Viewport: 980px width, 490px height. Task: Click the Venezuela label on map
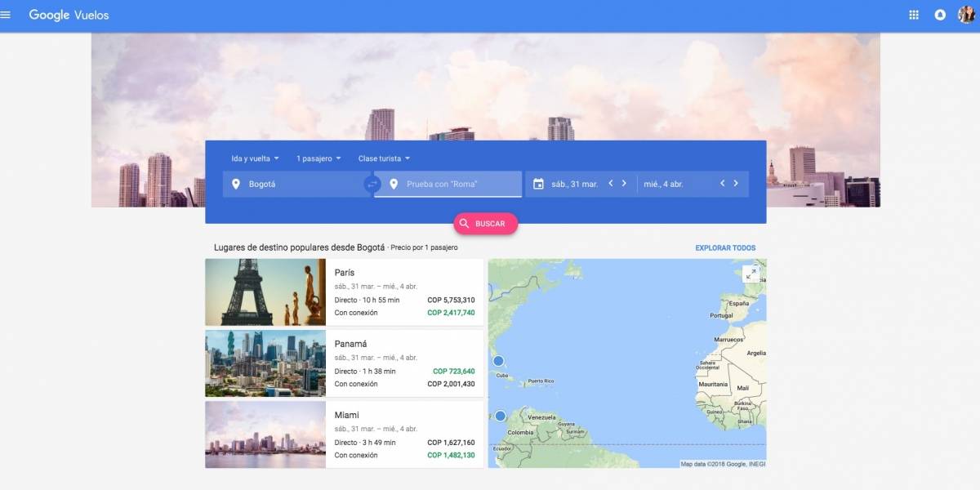[541, 417]
